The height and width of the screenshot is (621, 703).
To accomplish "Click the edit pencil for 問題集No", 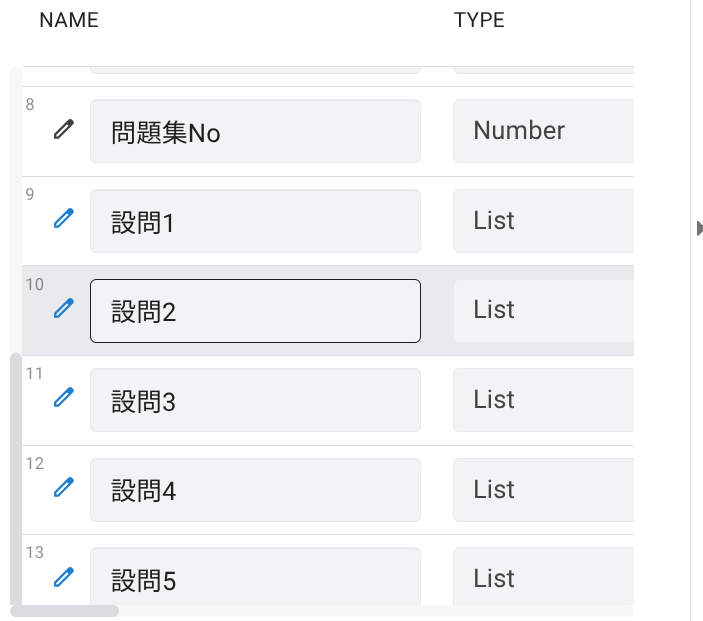I will pos(64,129).
